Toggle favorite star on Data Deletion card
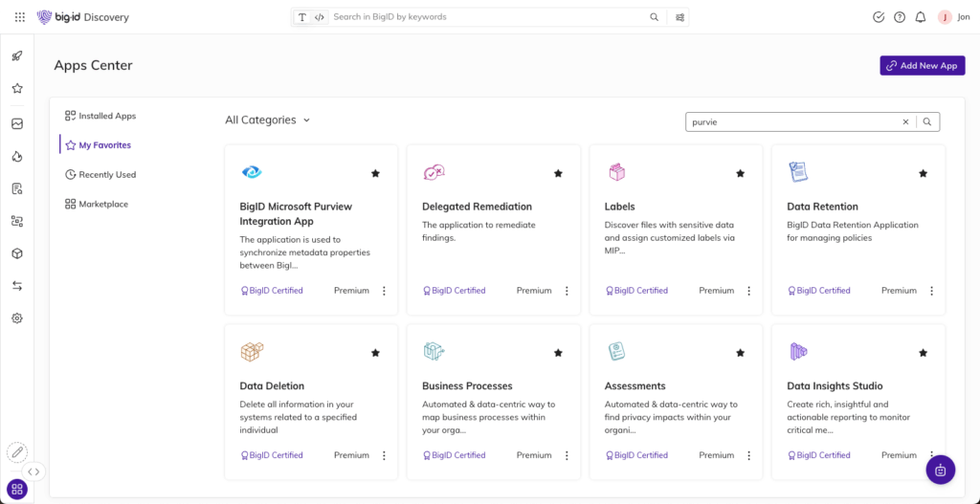The image size is (980, 504). [375, 353]
